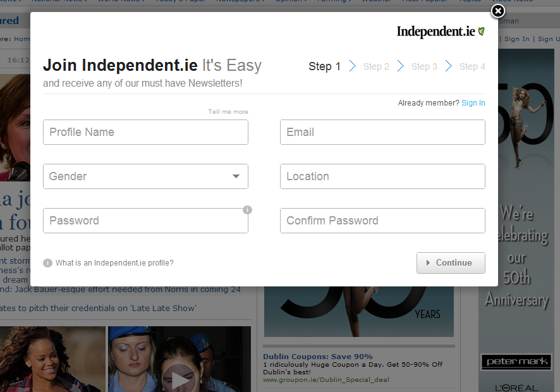Click the Independent.ie logo in dialog
The image size is (560, 392).
click(441, 32)
